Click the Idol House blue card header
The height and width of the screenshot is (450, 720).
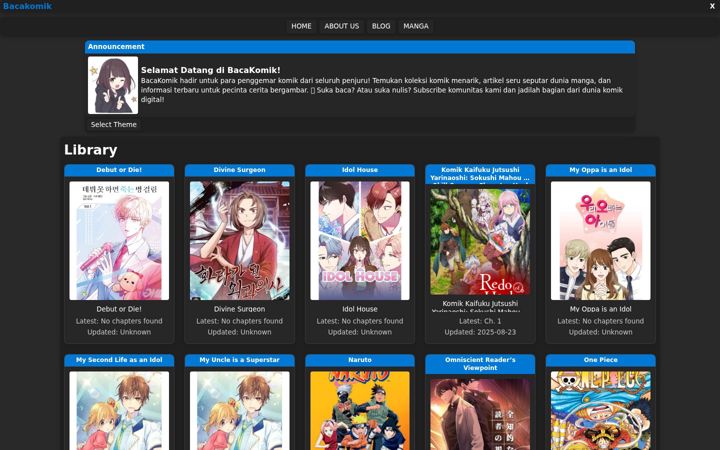click(x=360, y=170)
